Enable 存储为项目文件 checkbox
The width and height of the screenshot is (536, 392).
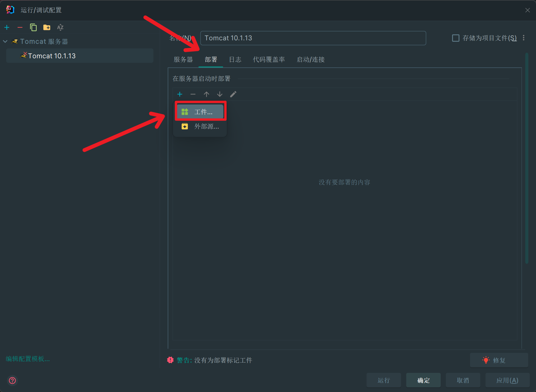[x=456, y=38]
